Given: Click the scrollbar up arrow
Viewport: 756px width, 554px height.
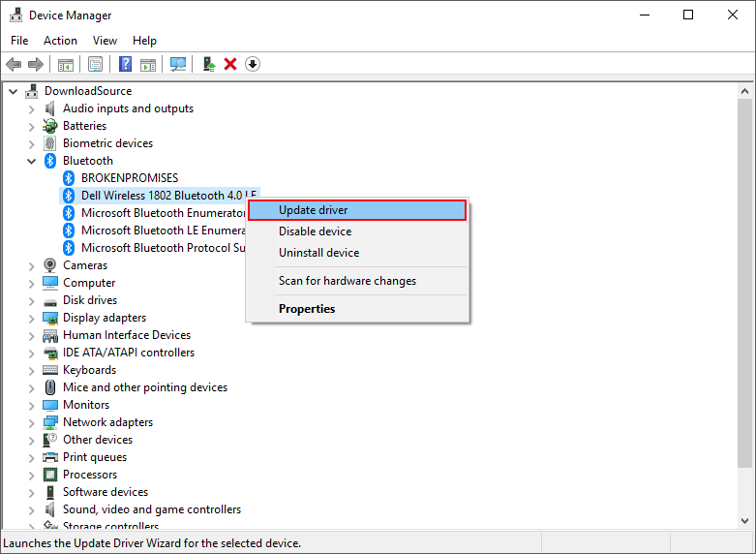Looking at the screenshot, I should click(x=744, y=91).
